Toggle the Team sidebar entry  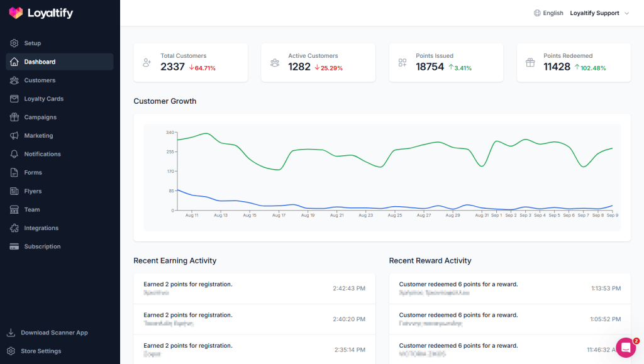[x=31, y=209]
